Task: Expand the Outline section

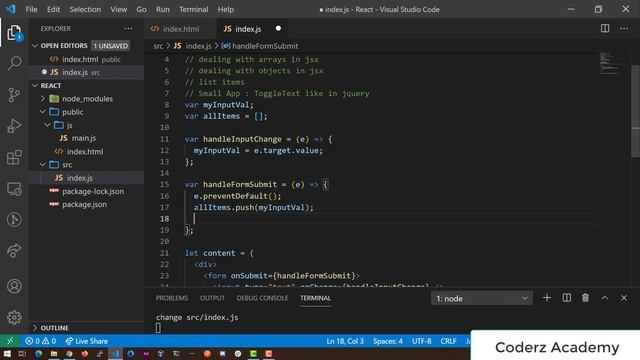Action: tap(35, 328)
